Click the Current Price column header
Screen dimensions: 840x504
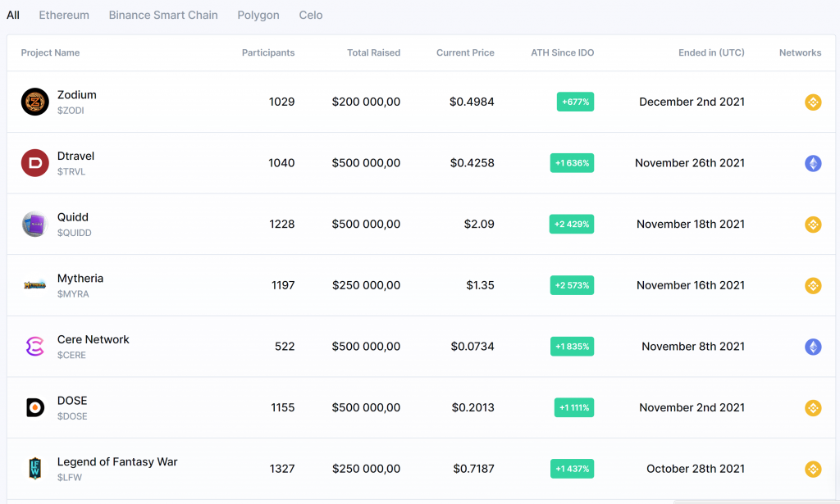[465, 52]
